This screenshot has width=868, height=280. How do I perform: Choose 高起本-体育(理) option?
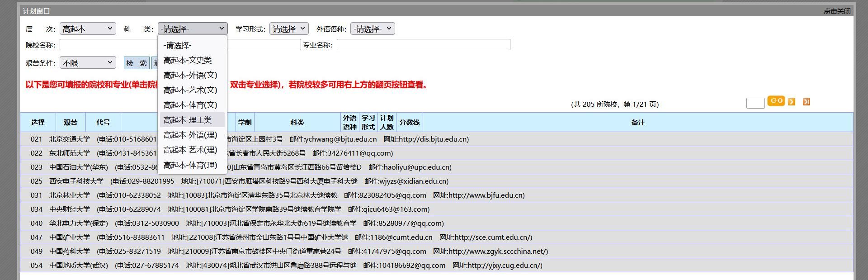click(190, 165)
